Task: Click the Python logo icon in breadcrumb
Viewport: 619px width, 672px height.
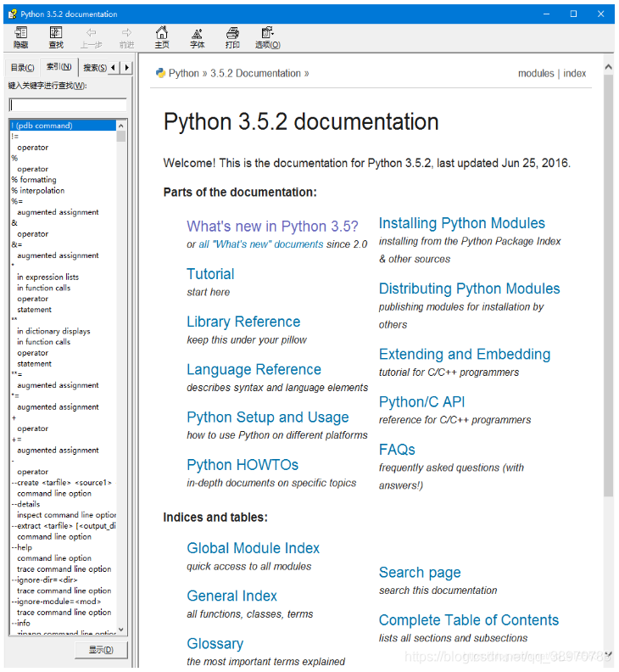Action: pyautogui.click(x=160, y=73)
